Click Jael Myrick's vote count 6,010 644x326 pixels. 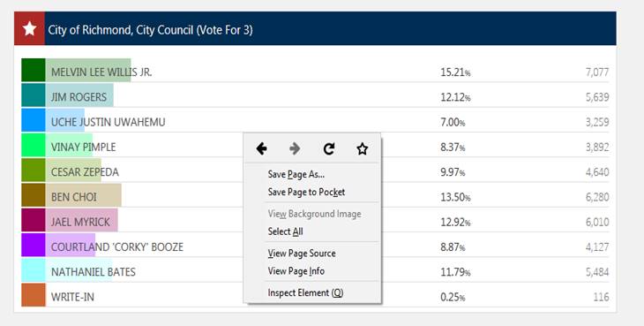coord(597,222)
